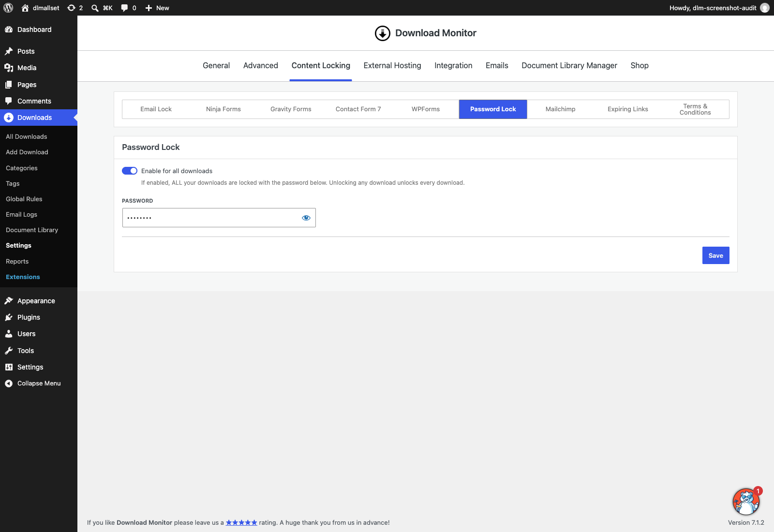Select the Gravity Forms sub-tab
The image size is (774, 532).
(x=291, y=109)
